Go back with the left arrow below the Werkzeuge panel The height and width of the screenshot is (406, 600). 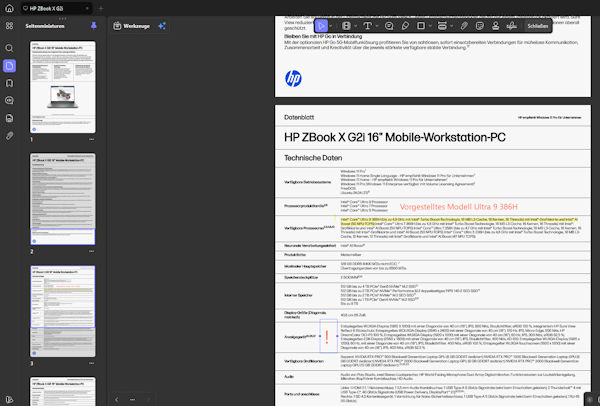pos(116,399)
